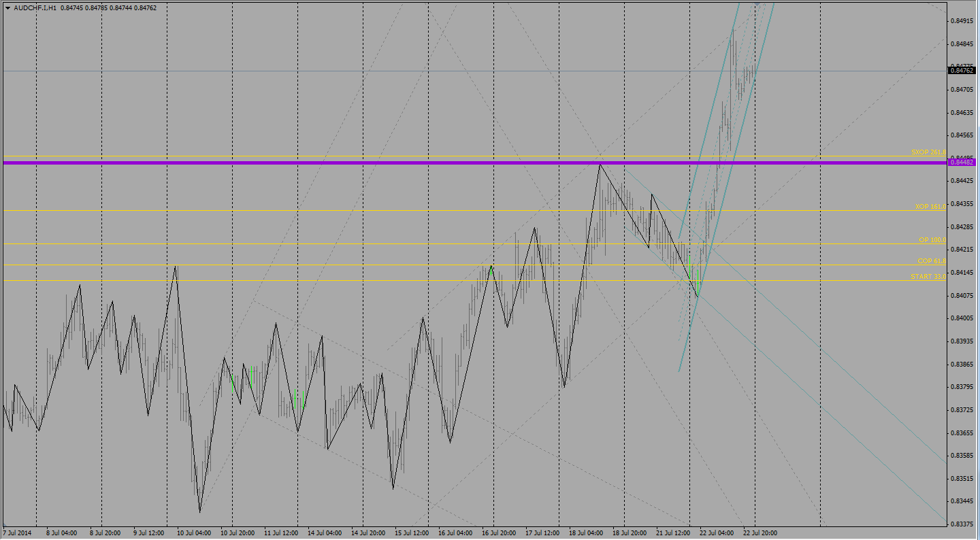The image size is (980, 540).
Task: Click the AUDCHF.I,H1 chart title text
Action: tap(35, 8)
